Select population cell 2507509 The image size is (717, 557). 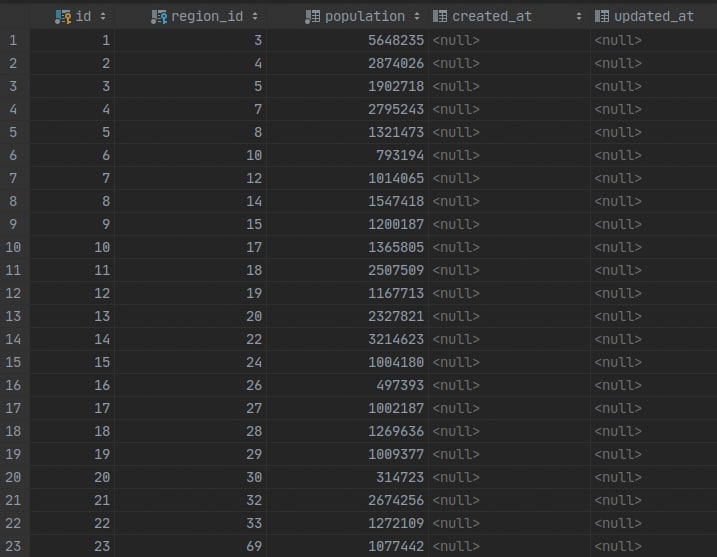[348, 270]
